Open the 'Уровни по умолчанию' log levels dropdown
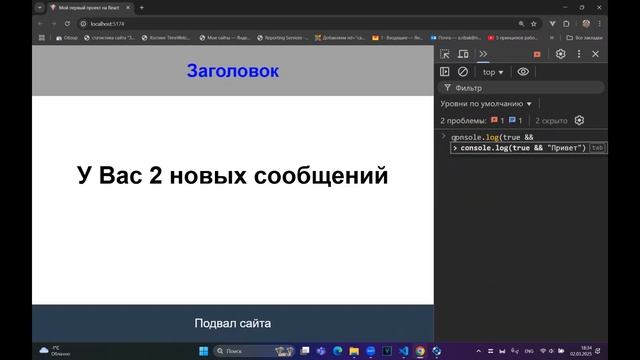This screenshot has height=360, width=640. 486,104
